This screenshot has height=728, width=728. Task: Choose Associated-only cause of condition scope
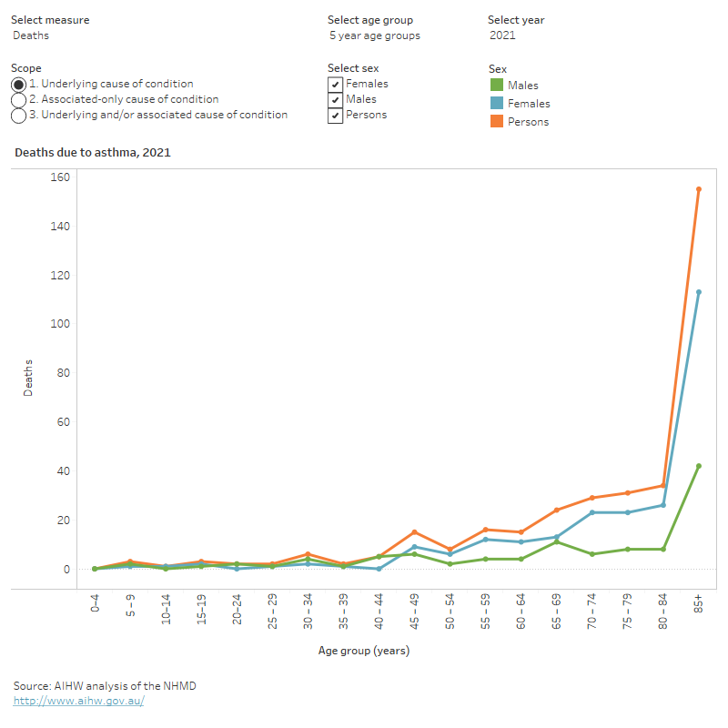coord(19,100)
